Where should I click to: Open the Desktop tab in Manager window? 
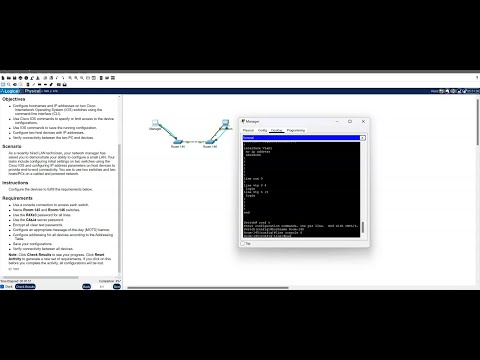click(277, 130)
